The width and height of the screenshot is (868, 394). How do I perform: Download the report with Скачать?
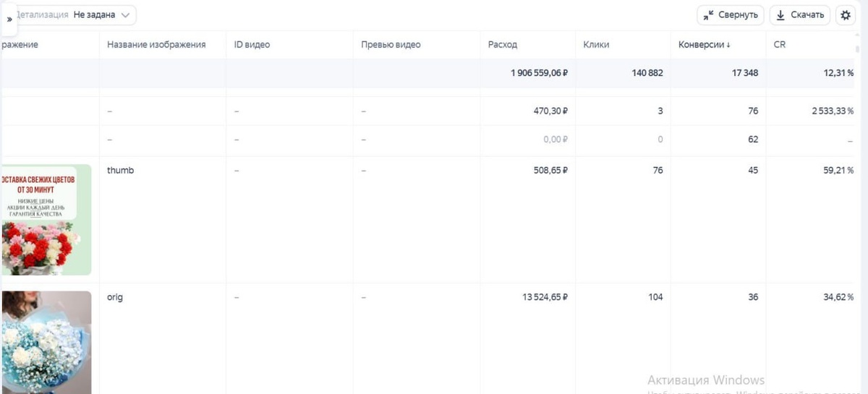coord(800,15)
